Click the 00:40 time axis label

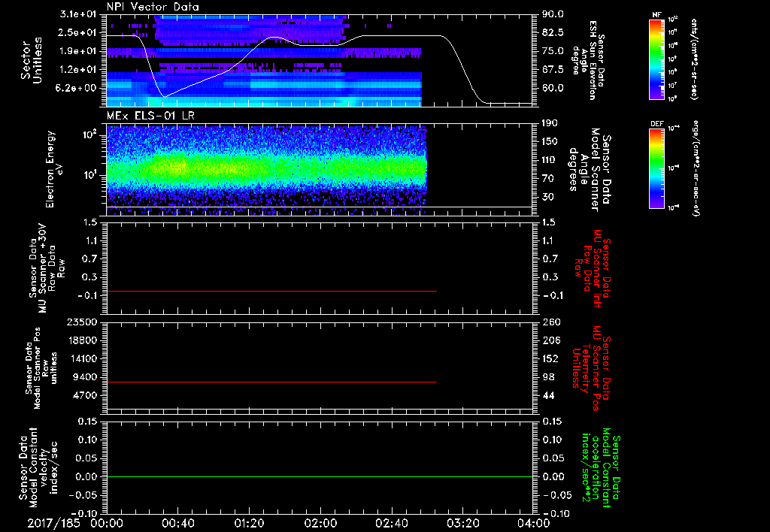[x=177, y=523]
